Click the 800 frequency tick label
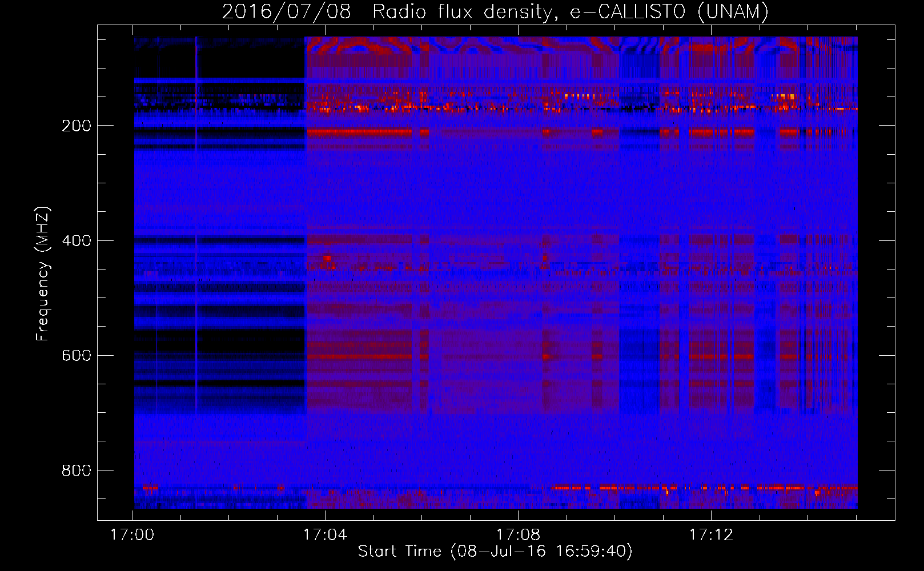Screen dimensions: 924x571 point(77,470)
